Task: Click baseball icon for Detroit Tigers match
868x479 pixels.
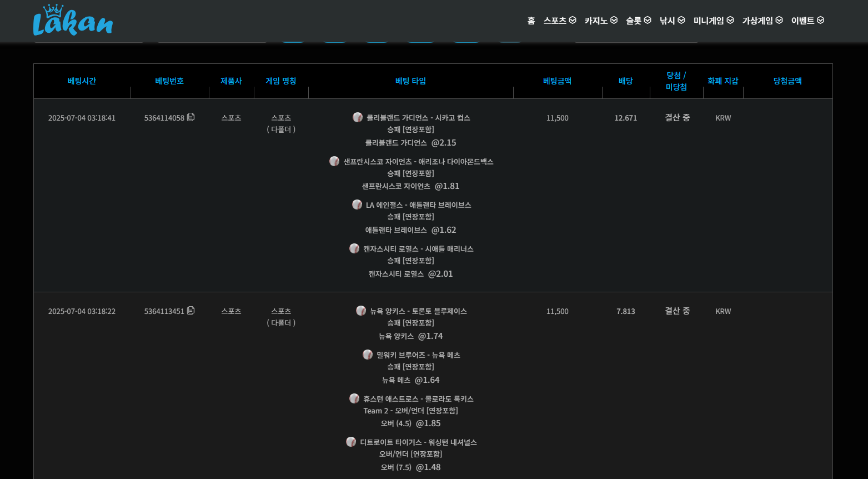Action: click(x=351, y=442)
